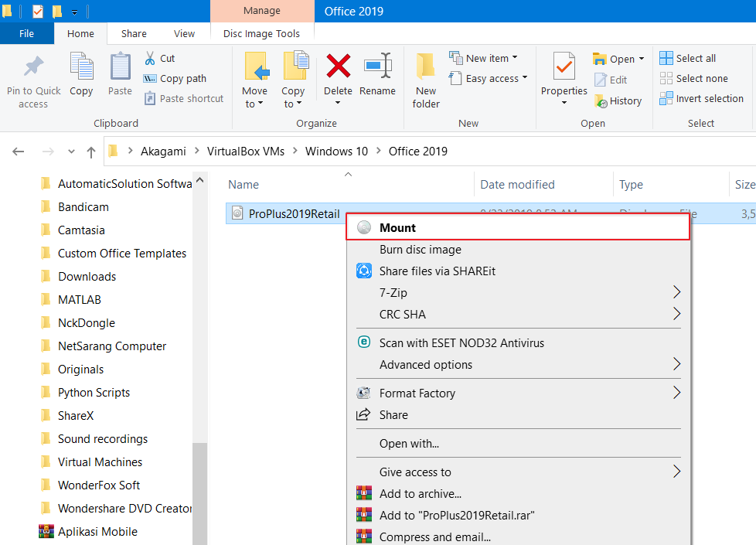Open the Disc Image Tools tab
The width and height of the screenshot is (756, 545).
pyautogui.click(x=261, y=34)
